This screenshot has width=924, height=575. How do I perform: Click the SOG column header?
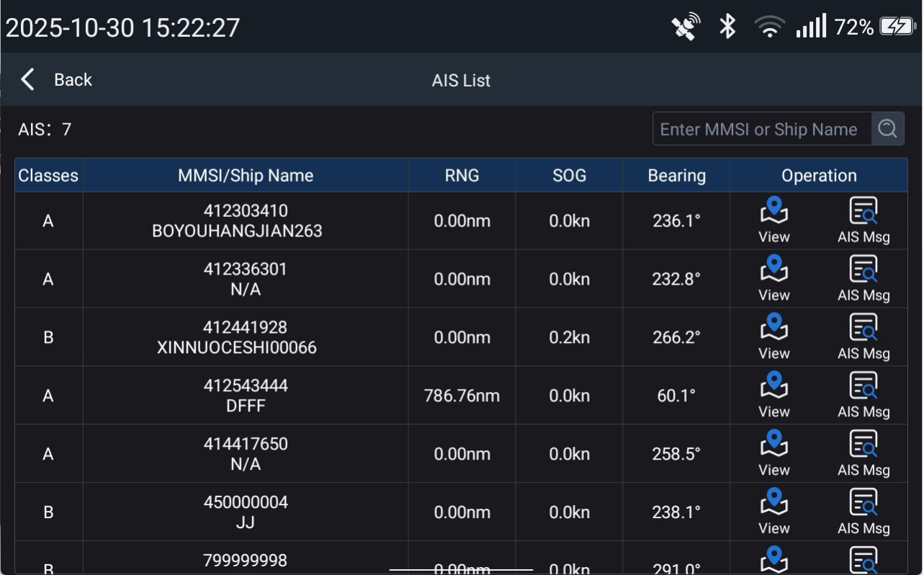tap(569, 176)
